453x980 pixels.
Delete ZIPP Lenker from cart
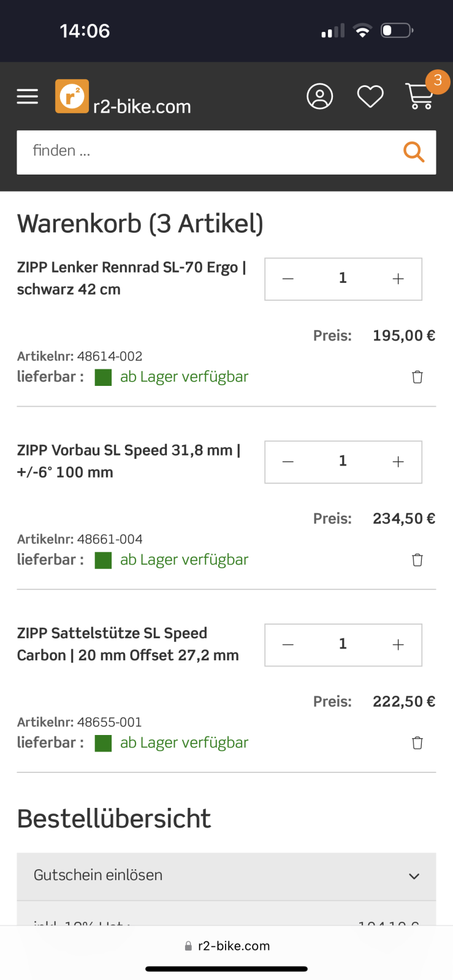coord(417,377)
